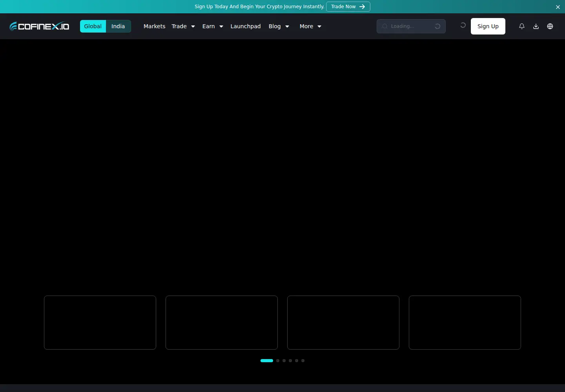
Task: Click the Sign Up button
Action: pyautogui.click(x=488, y=26)
